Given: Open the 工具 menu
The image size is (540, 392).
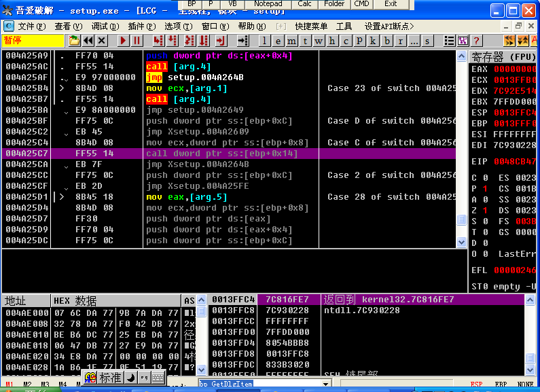Looking at the screenshot, I should click(x=344, y=26).
